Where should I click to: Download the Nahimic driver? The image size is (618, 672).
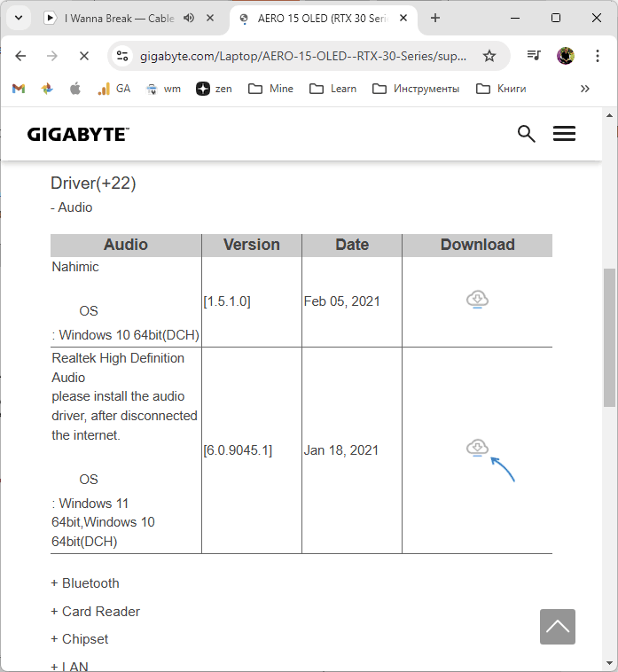(477, 299)
